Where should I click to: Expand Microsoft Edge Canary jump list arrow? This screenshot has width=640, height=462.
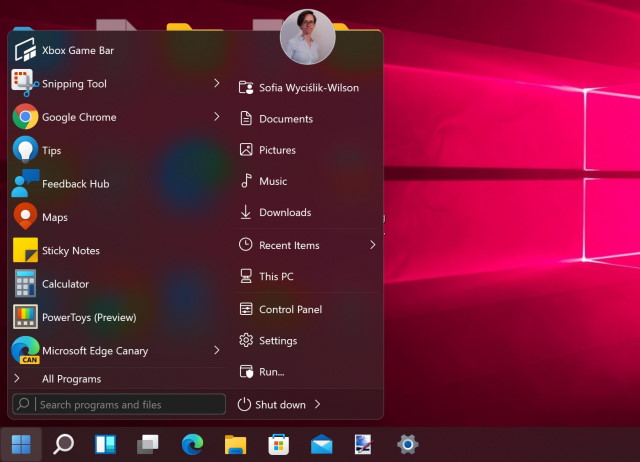coord(217,351)
